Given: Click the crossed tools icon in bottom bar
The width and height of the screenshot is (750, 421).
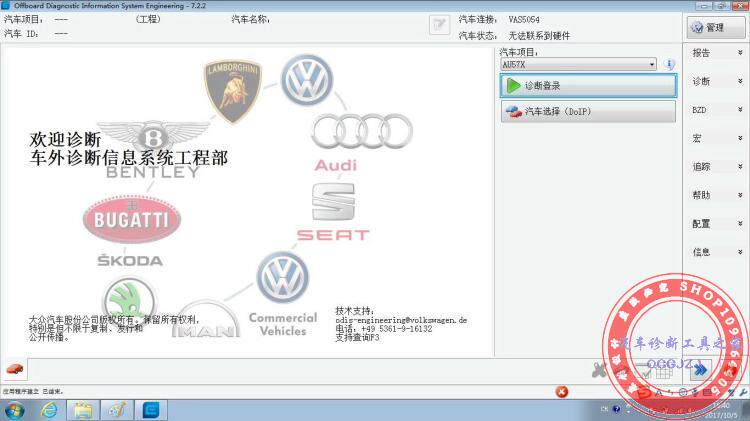Looking at the screenshot, I should click(x=599, y=369).
